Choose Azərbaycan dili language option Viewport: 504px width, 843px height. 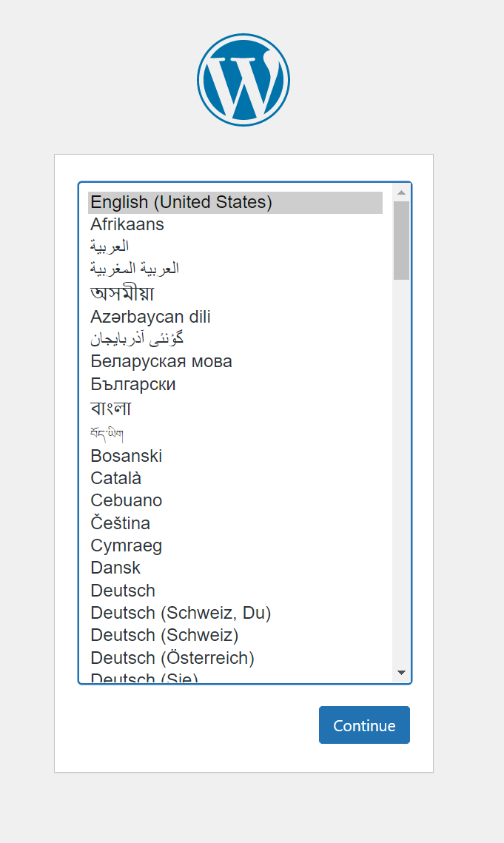tap(150, 317)
